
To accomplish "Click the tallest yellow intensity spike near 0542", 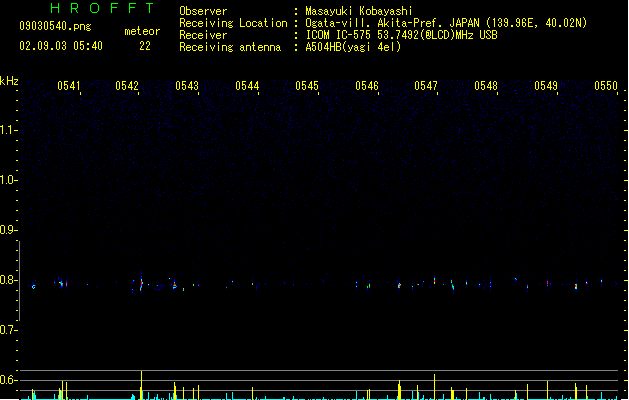I will [x=141, y=385].
